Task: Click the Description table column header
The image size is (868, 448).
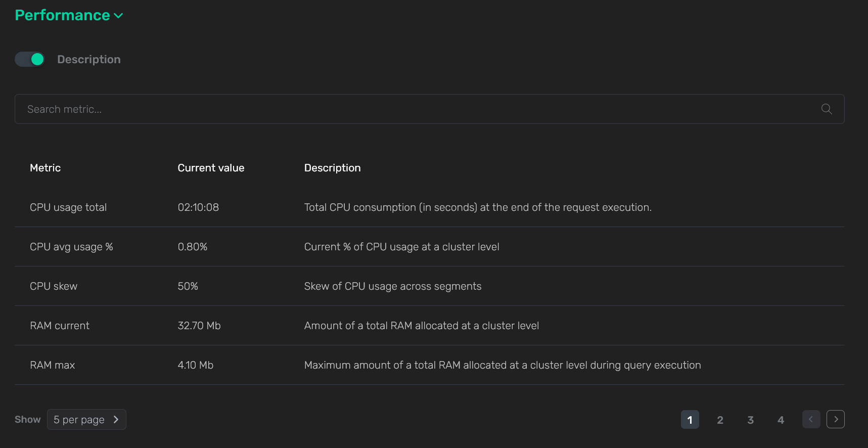Action: tap(332, 168)
